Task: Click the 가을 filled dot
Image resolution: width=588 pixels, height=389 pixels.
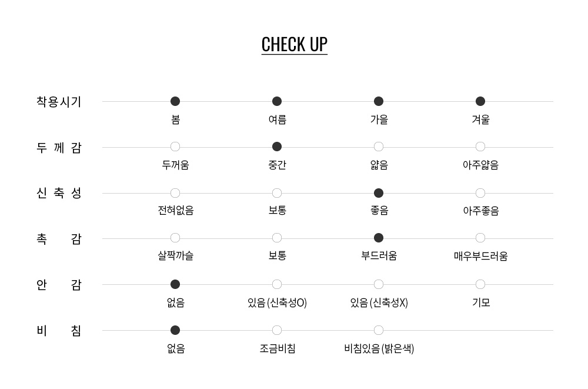Action: click(379, 101)
